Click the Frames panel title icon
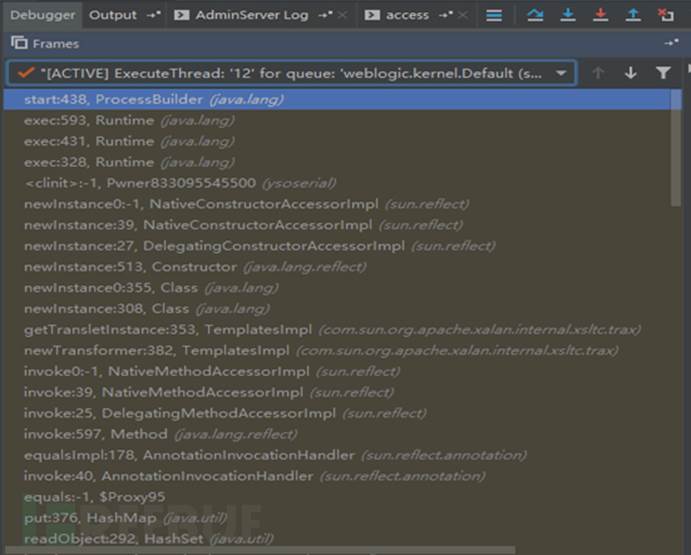The image size is (691, 555). point(19,43)
